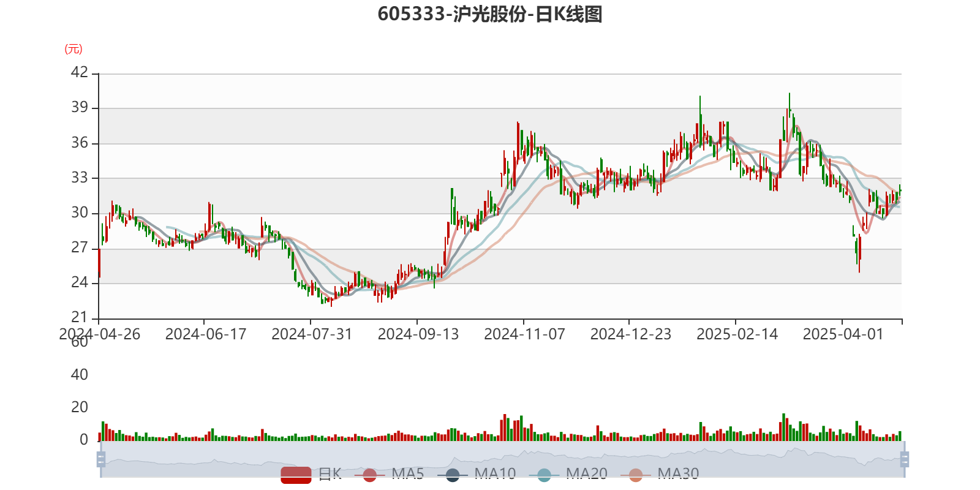Image resolution: width=980 pixels, height=490 pixels.
Task: Click the 20 volume axis label
Action: 80,407
